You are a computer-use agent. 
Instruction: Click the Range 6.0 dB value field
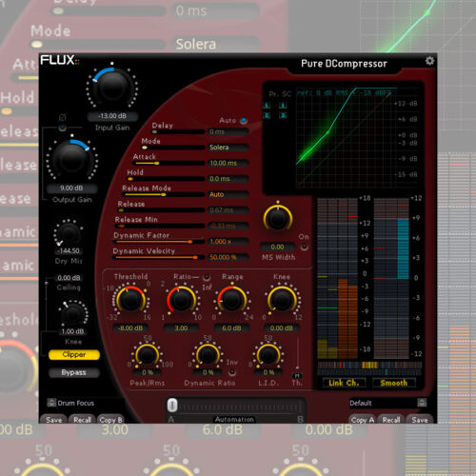pos(231,328)
